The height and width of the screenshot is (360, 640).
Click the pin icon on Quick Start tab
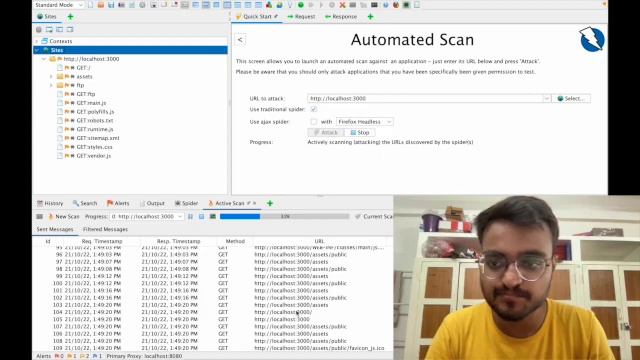point(276,16)
